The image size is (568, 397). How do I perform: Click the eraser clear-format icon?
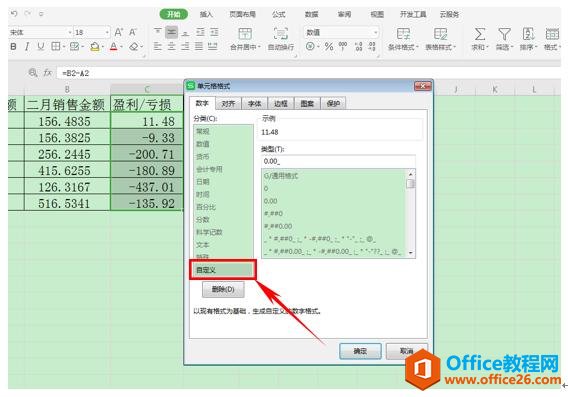[x=134, y=46]
